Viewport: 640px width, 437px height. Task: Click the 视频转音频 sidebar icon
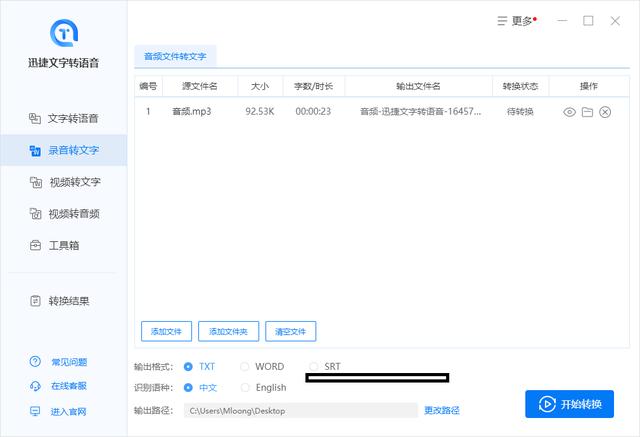[36, 213]
